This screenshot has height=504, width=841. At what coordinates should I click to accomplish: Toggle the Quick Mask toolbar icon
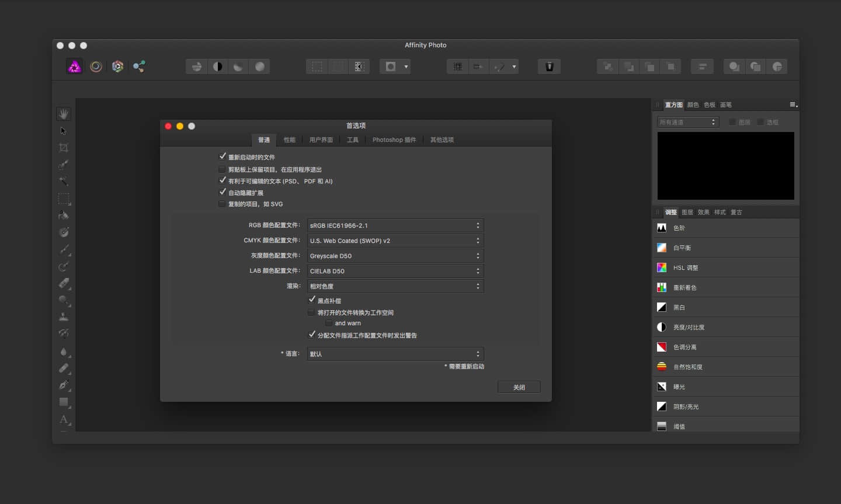[391, 67]
